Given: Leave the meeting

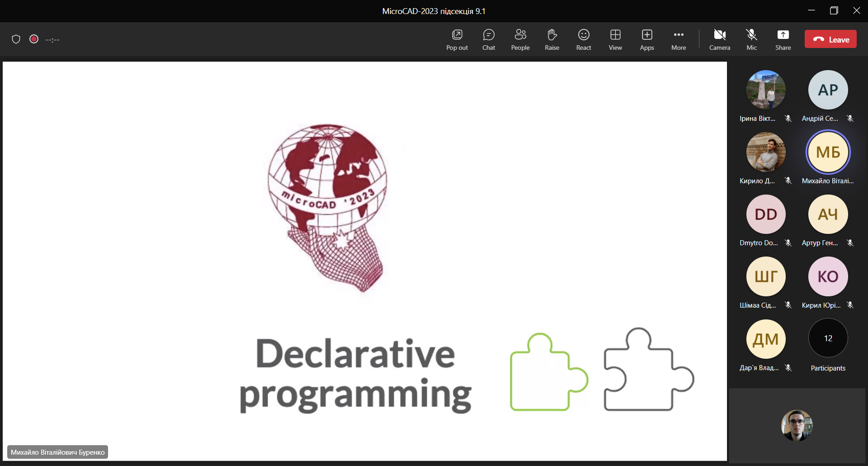Looking at the screenshot, I should point(830,39).
